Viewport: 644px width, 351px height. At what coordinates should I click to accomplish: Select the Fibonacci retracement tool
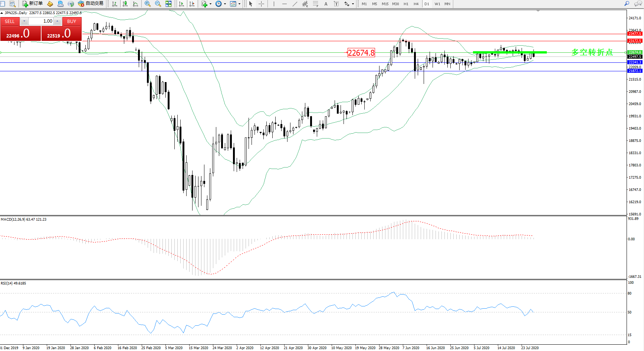point(316,4)
